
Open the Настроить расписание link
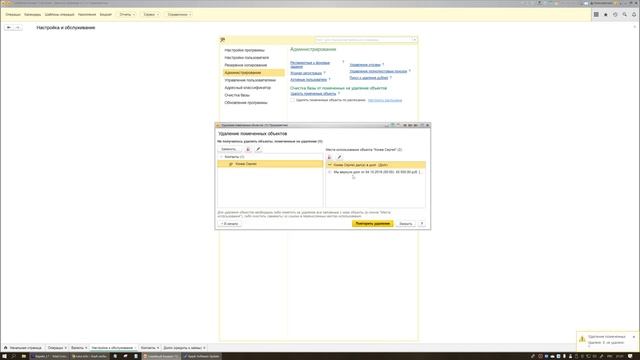click(x=385, y=100)
